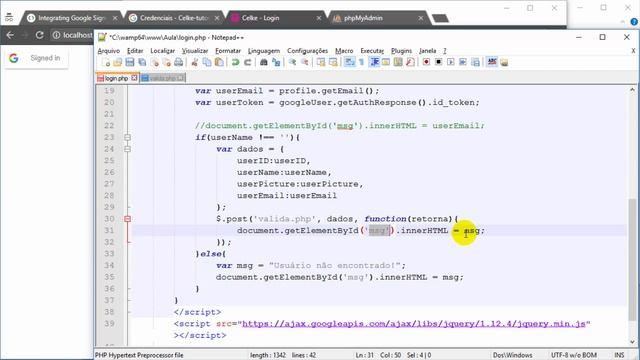The width and height of the screenshot is (640, 360).
Task: Undo with the green arrow icon
Action: (x=235, y=62)
